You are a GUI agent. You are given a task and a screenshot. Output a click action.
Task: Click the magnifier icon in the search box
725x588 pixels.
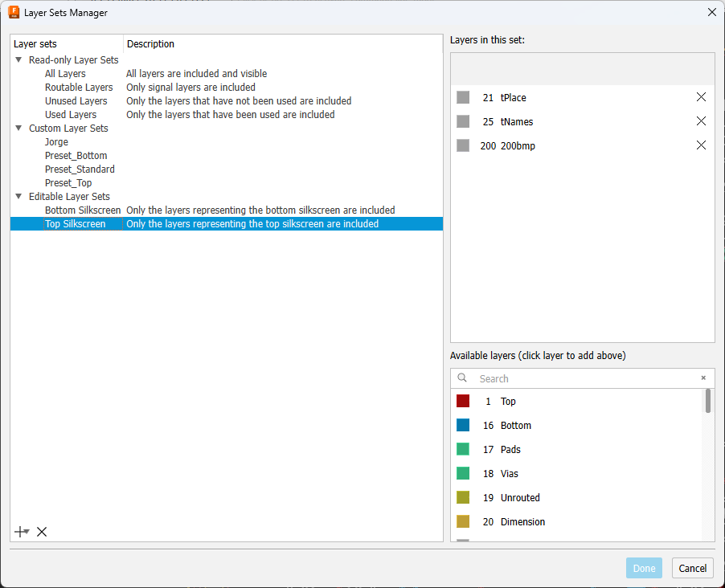tap(462, 378)
